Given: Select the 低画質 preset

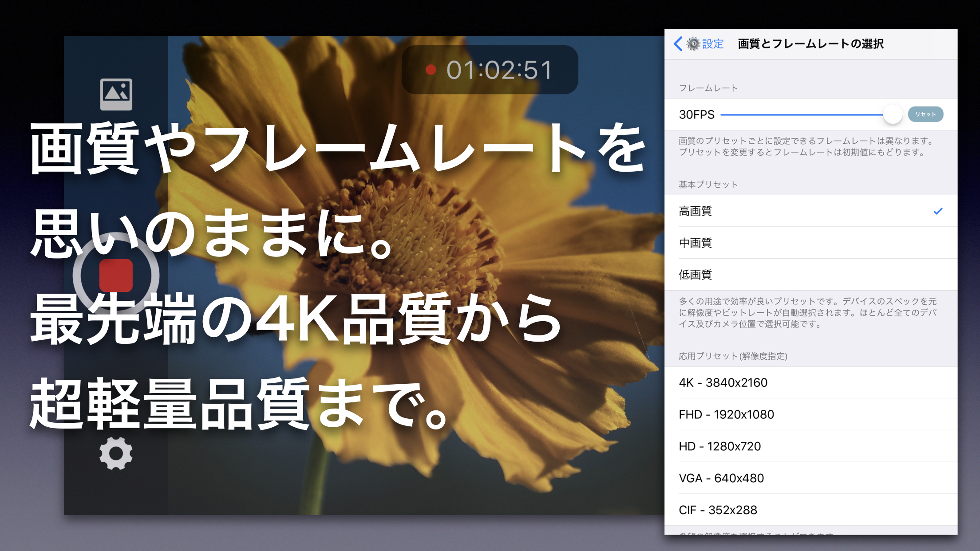Looking at the screenshot, I should coord(695,275).
